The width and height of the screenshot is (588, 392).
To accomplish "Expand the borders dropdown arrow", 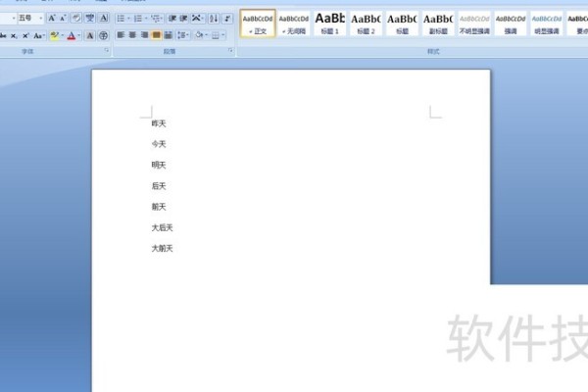I will pyautogui.click(x=223, y=35).
